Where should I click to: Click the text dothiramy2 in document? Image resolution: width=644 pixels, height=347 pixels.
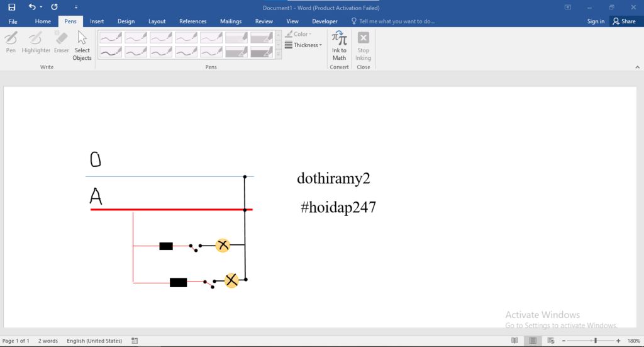point(333,178)
